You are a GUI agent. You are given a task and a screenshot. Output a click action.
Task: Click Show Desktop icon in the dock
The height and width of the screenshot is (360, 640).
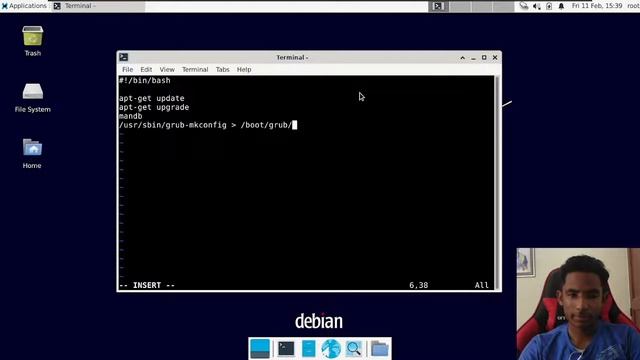[260, 349]
